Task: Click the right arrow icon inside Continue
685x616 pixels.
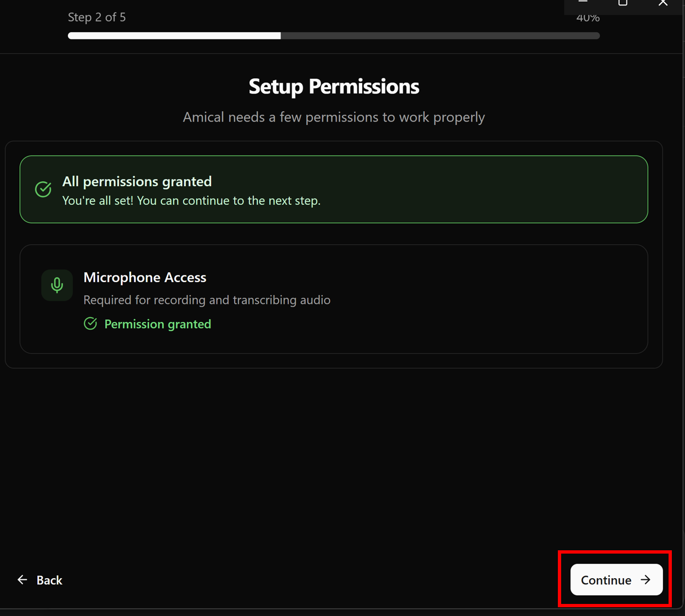Action: pyautogui.click(x=646, y=580)
